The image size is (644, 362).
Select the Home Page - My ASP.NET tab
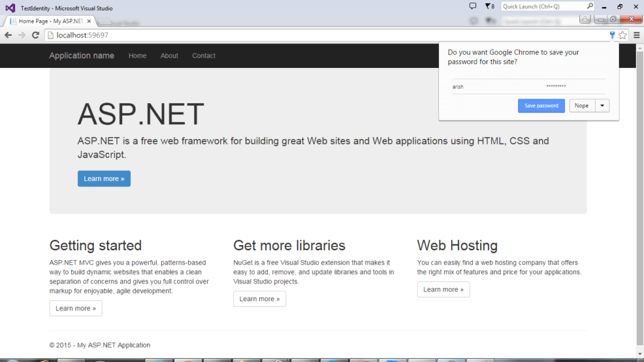coord(50,21)
